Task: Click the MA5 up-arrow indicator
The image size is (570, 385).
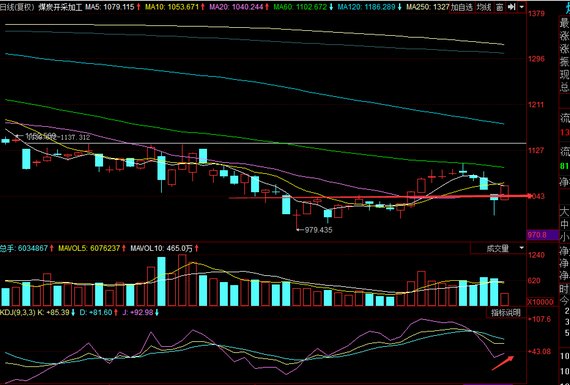Action: click(139, 7)
